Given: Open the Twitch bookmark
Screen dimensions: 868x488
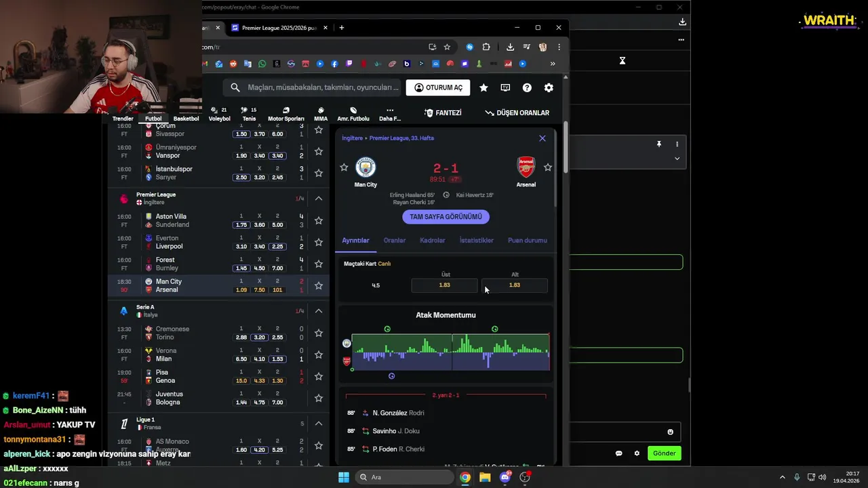Looking at the screenshot, I should coord(349,64).
